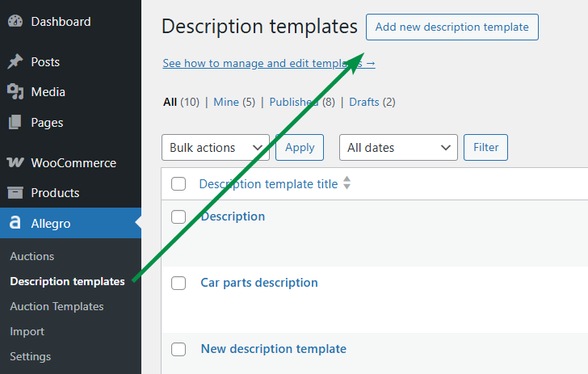
Task: Tick the select-all checkbox in table header
Action: coord(178,184)
